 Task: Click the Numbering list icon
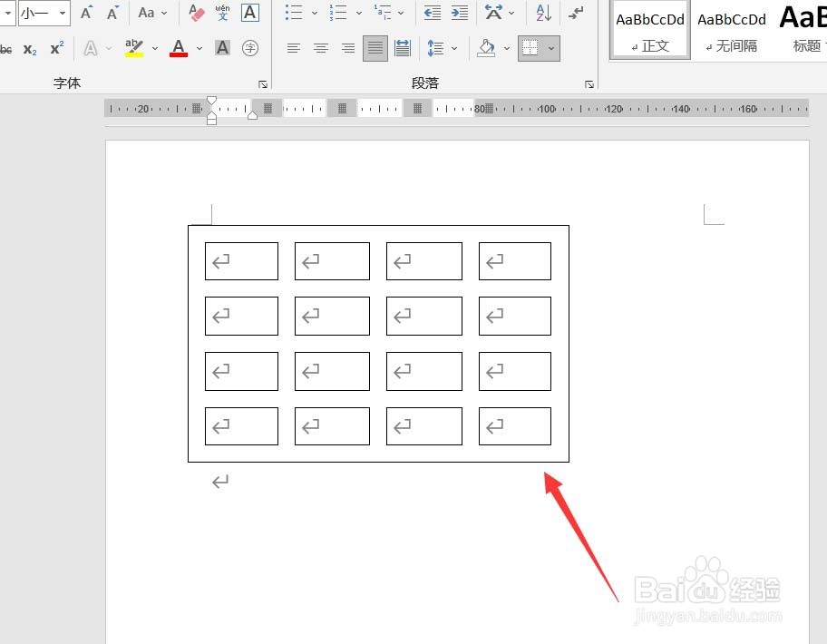click(x=338, y=13)
